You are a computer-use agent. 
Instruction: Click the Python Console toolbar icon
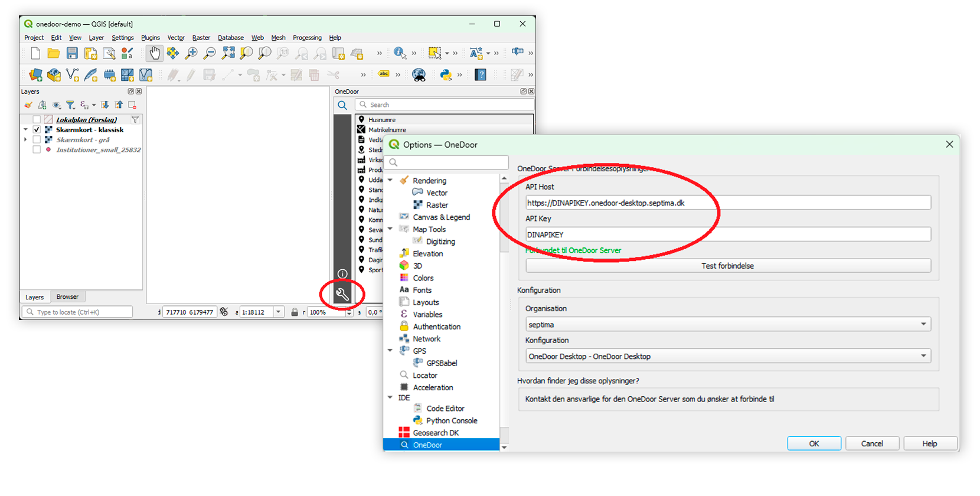click(446, 75)
